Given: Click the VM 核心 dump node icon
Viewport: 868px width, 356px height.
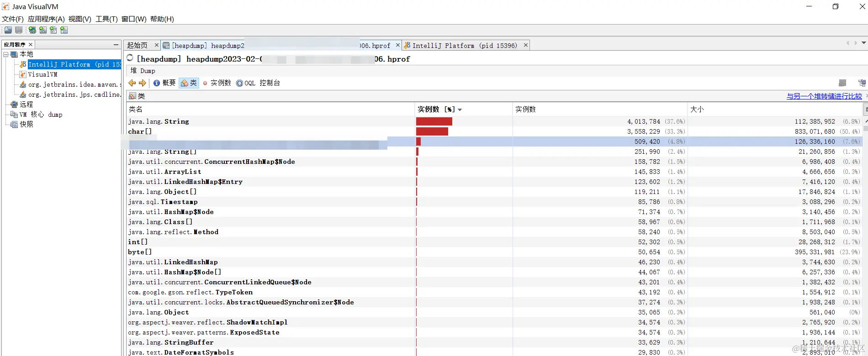Looking at the screenshot, I should [14, 115].
